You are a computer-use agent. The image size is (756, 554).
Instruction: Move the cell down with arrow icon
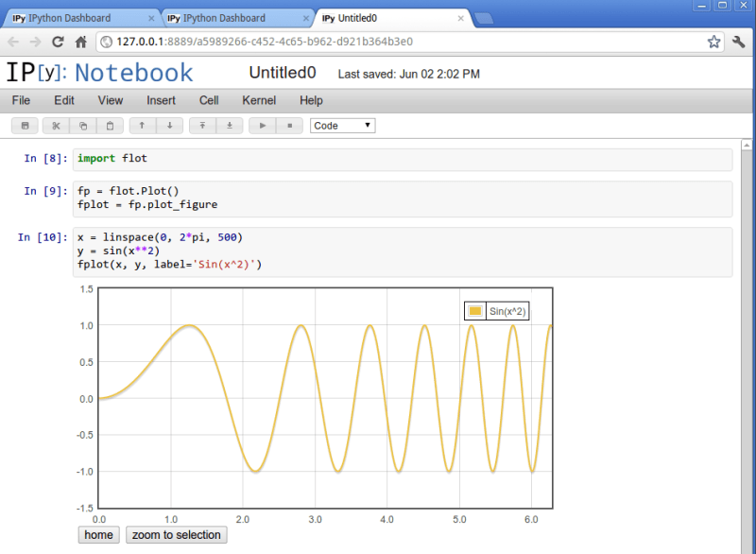[x=169, y=126]
